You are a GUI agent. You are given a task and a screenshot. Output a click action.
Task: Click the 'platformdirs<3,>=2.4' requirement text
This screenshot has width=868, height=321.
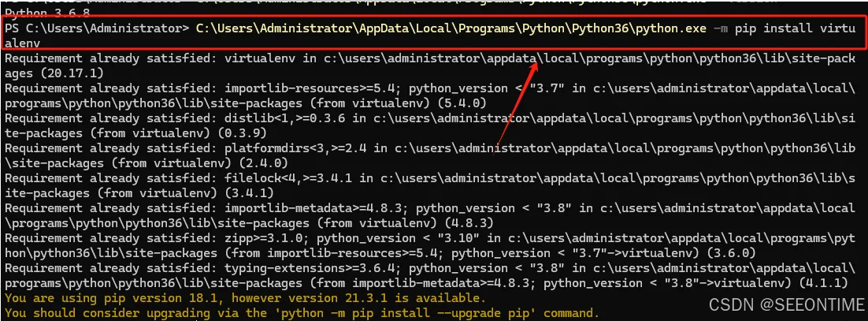tap(297, 148)
